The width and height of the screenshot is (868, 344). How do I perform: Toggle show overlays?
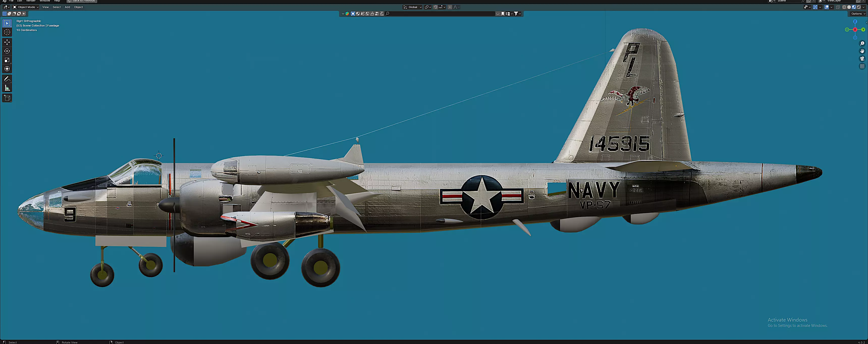point(827,7)
